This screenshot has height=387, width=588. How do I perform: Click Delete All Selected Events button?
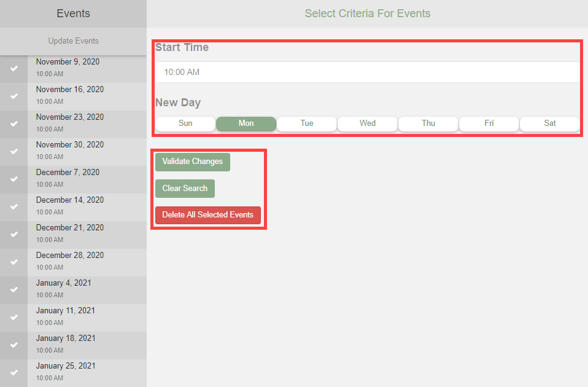(207, 215)
